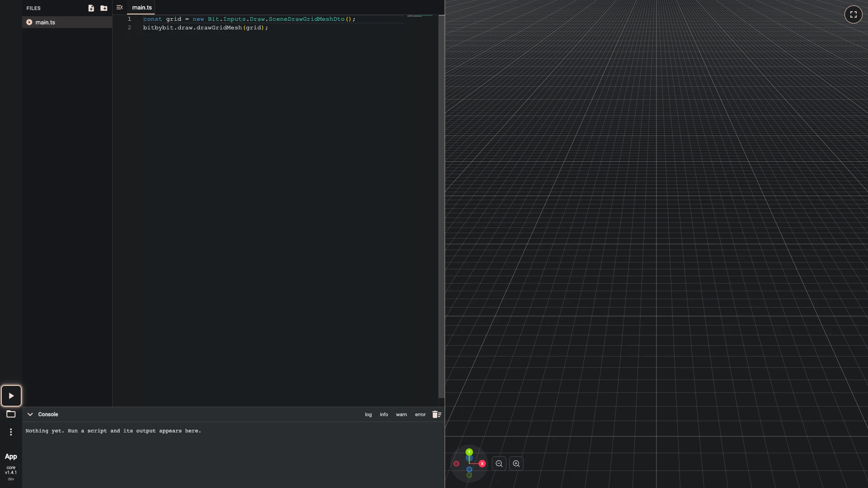Click the FILES panel header

pos(33,8)
